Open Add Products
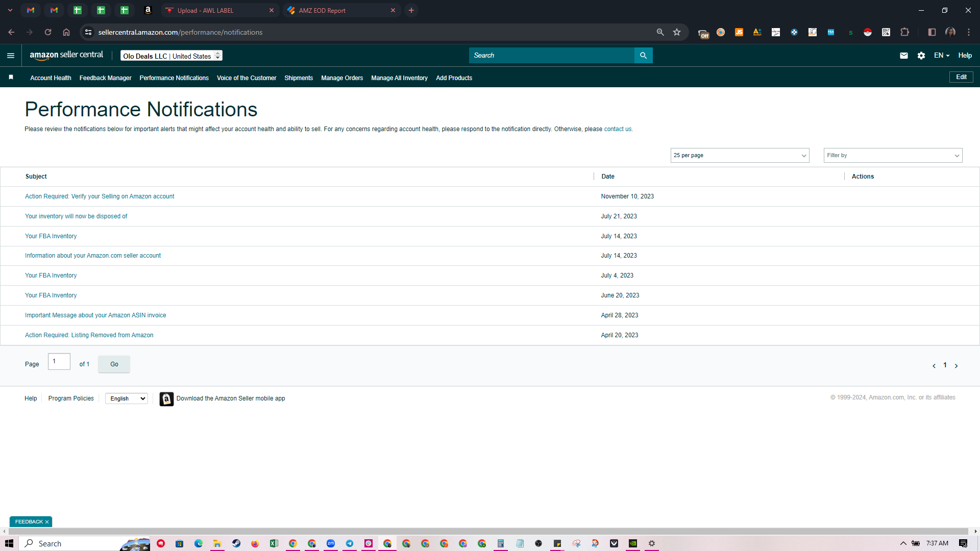The width and height of the screenshot is (980, 551). click(454, 78)
